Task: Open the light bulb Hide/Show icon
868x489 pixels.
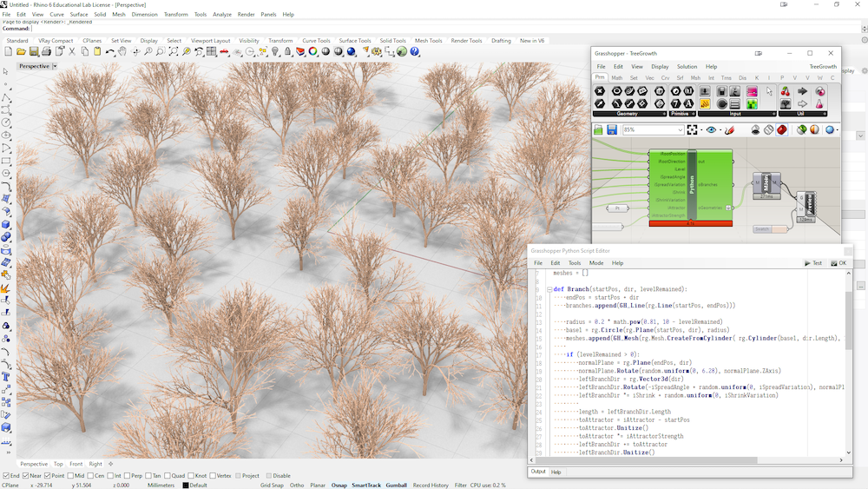Action: [x=275, y=51]
